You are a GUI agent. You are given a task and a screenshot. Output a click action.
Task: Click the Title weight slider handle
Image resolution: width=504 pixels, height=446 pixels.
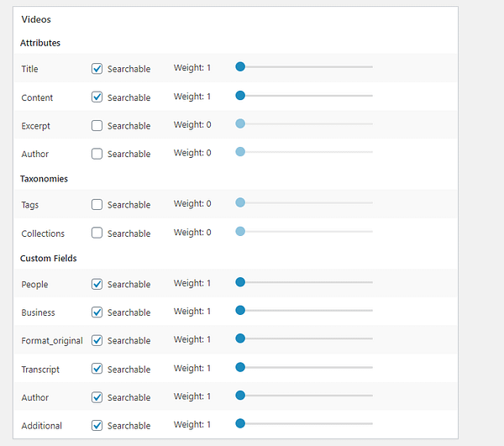click(240, 66)
